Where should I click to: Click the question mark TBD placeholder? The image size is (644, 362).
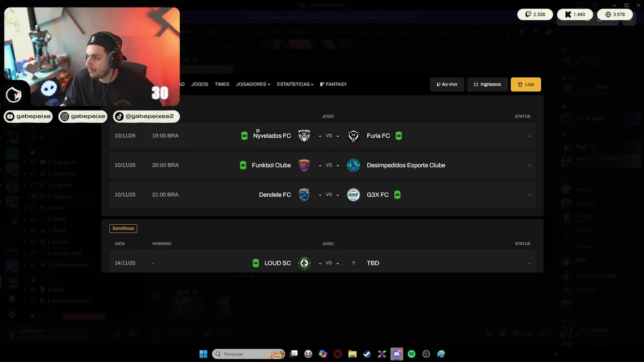point(354,263)
